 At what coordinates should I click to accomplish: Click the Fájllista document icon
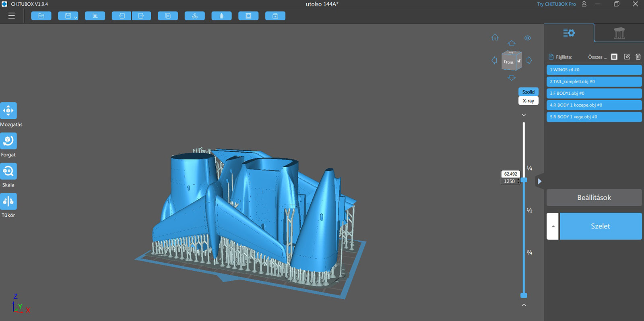551,57
